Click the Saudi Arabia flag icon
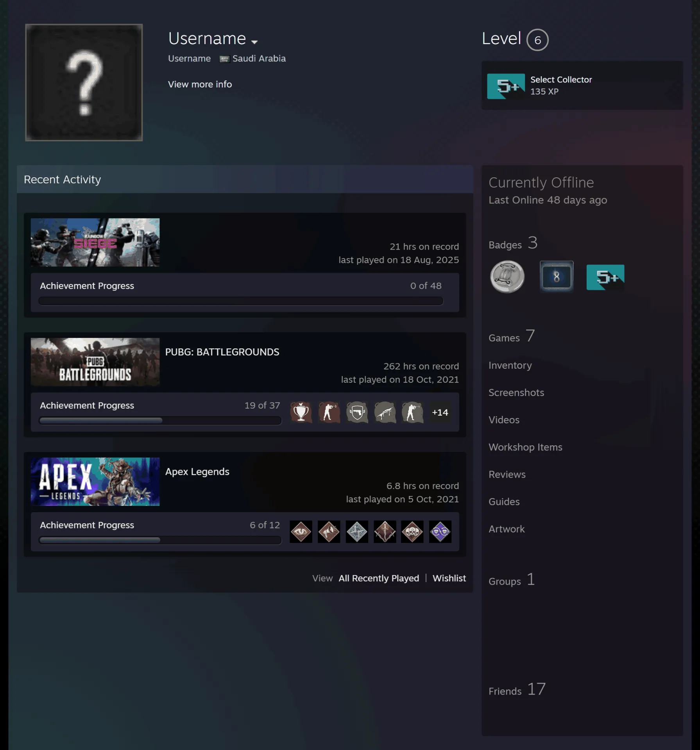The image size is (700, 750). click(224, 59)
